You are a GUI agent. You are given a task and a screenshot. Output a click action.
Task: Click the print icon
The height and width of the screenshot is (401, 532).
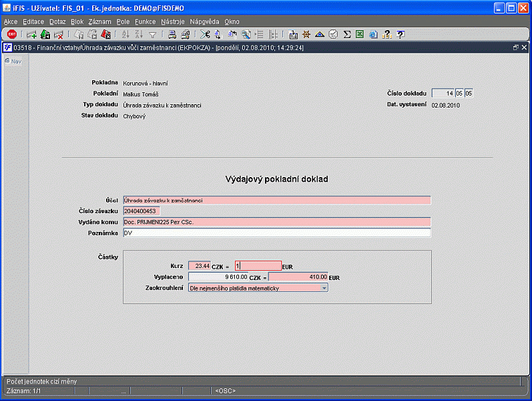click(x=172, y=34)
